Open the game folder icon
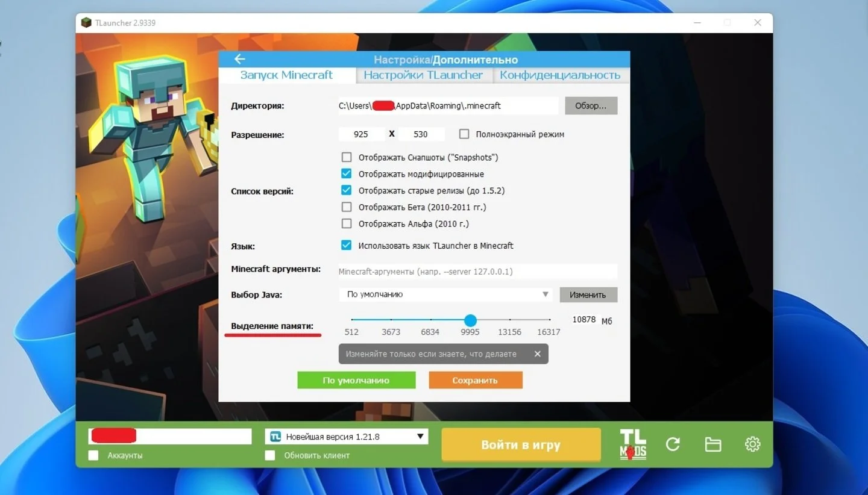The width and height of the screenshot is (868, 495). [713, 444]
